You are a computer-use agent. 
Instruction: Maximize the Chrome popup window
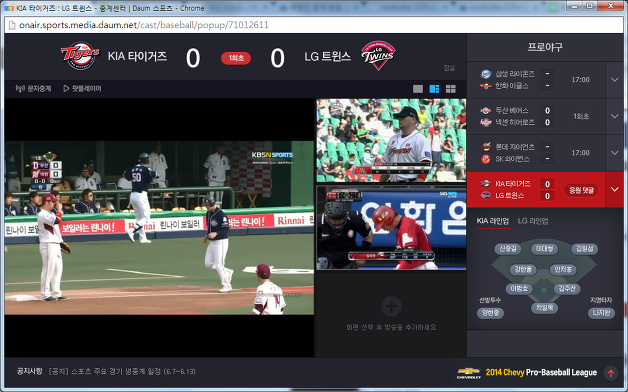(590, 6)
